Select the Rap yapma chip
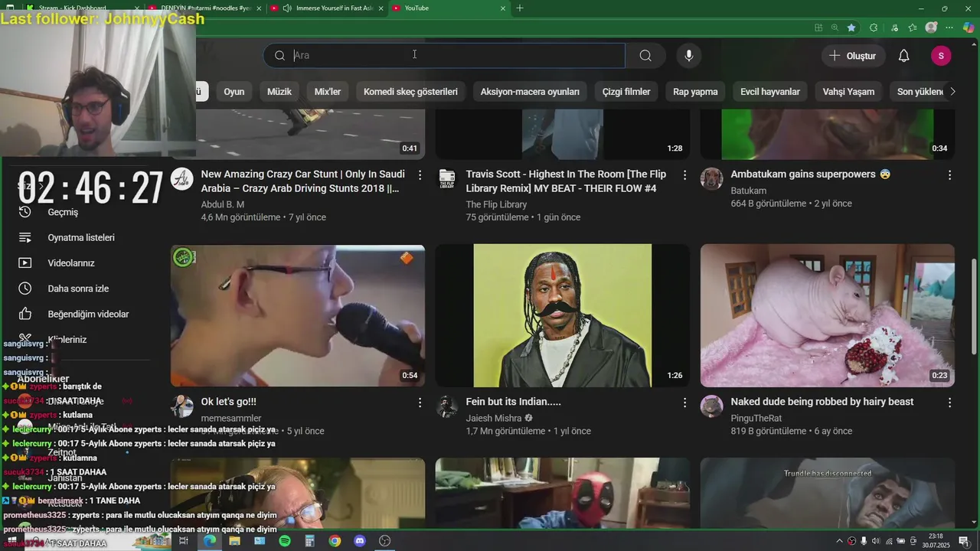Image resolution: width=980 pixels, height=551 pixels. tap(695, 92)
